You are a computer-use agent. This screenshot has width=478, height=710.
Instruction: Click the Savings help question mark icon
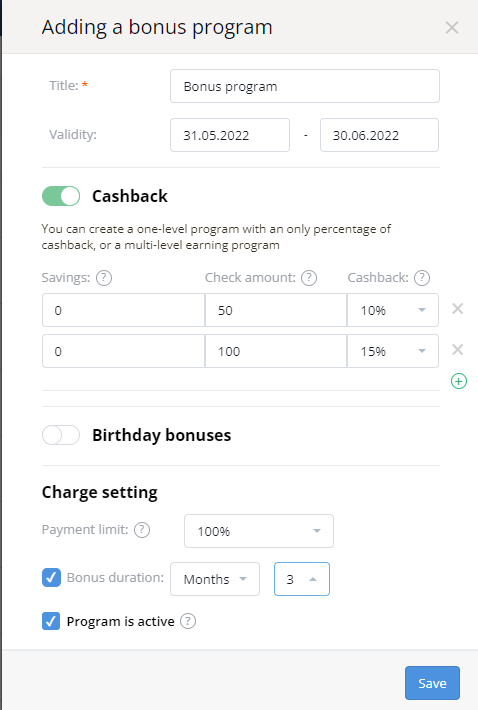[104, 278]
